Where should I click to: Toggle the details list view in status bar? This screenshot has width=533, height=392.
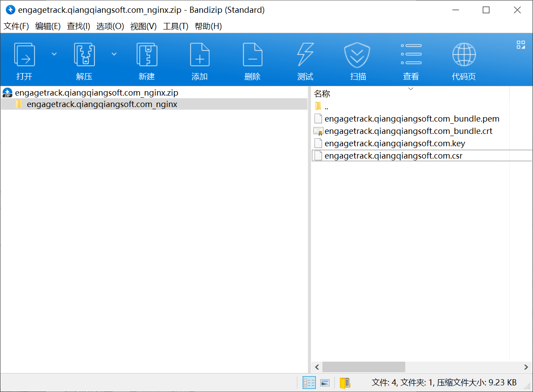coord(309,382)
